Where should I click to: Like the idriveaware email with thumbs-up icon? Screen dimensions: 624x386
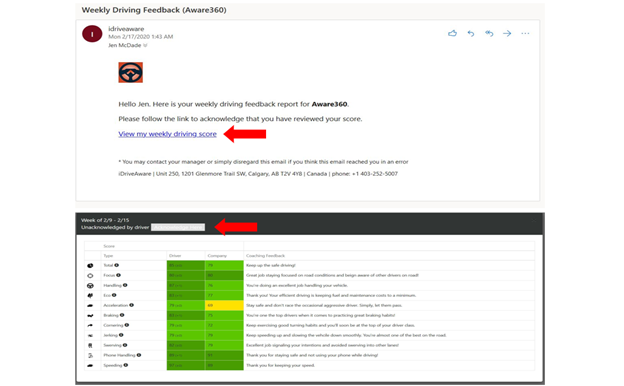452,33
